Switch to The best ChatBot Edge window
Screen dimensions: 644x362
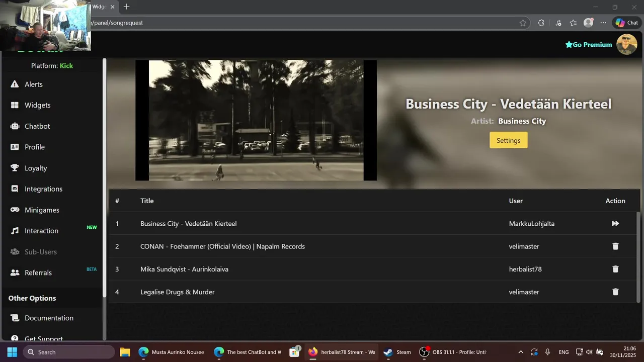point(247,352)
